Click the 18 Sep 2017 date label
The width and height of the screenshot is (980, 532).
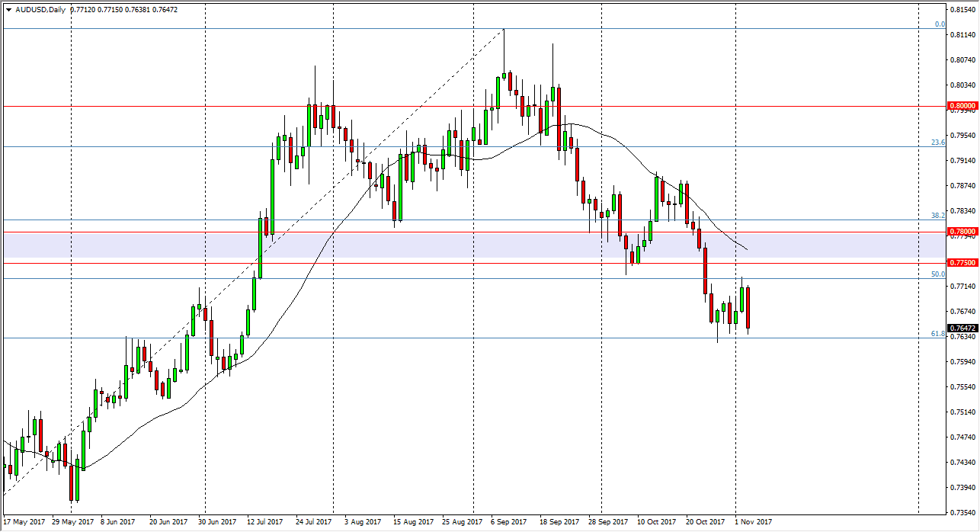pos(558,522)
